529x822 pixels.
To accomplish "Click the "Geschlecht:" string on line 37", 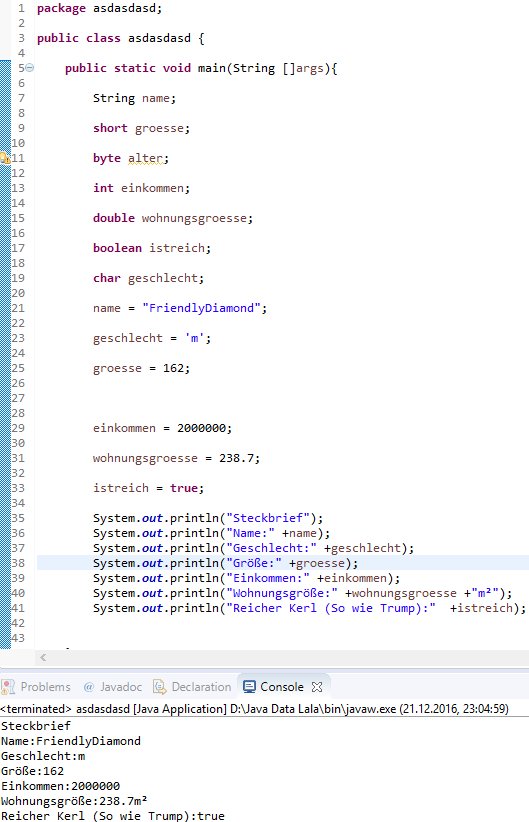I will 271,548.
